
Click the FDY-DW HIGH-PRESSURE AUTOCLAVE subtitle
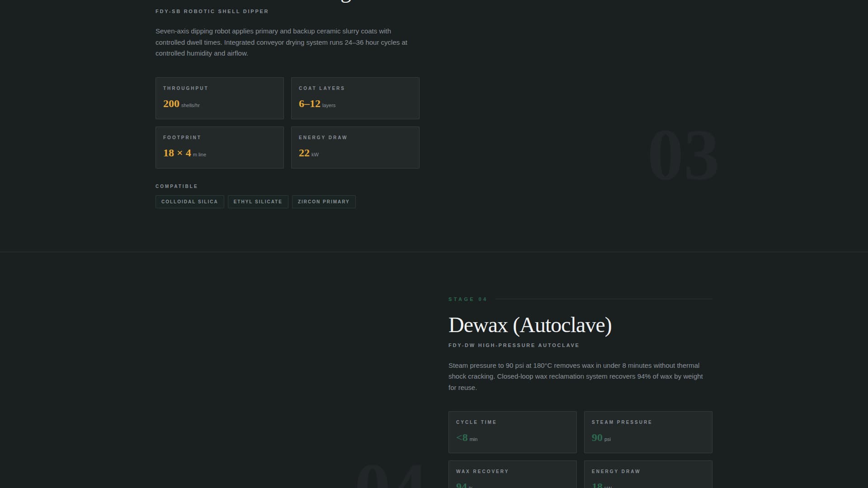(x=514, y=345)
